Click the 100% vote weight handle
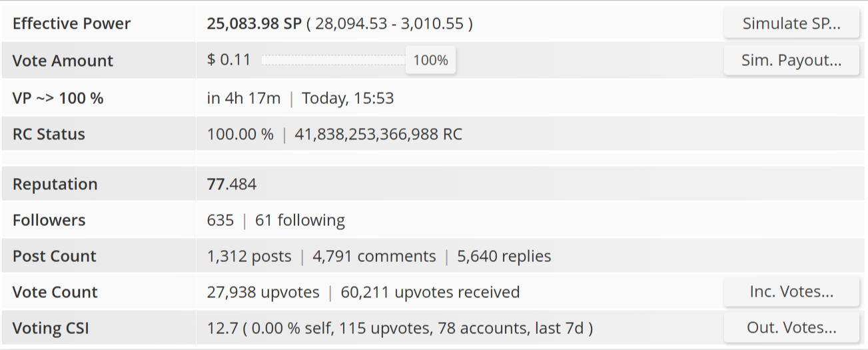Screen dimensions: 868x350 430,61
